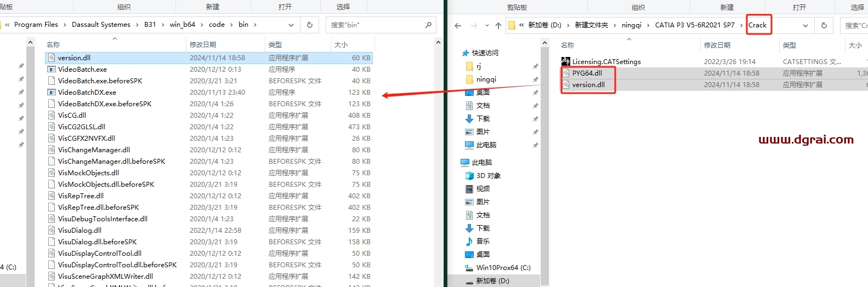Expand the chevron after code in breadcrumb

pyautogui.click(x=231, y=25)
